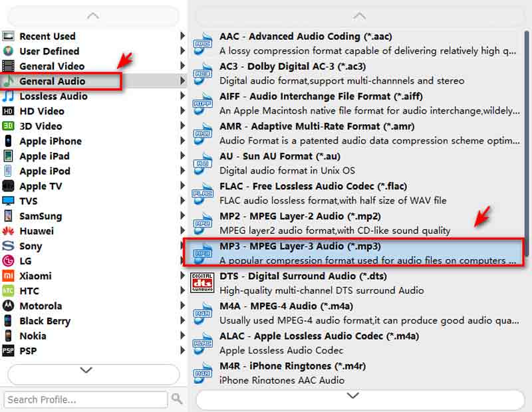Click the Search Profile input field
Image resolution: width=532 pixels, height=412 pixels.
coord(86,399)
